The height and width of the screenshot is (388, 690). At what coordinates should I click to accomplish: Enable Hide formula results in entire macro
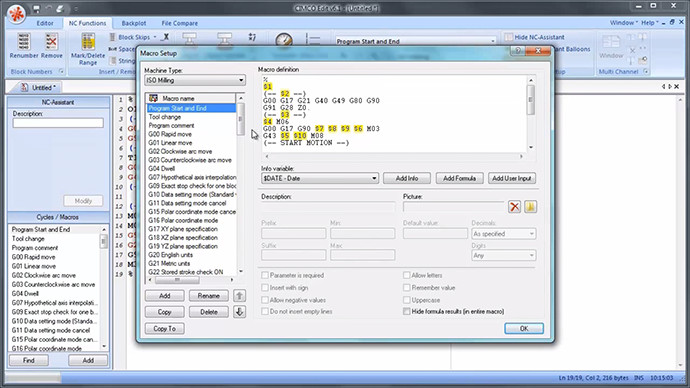click(407, 311)
